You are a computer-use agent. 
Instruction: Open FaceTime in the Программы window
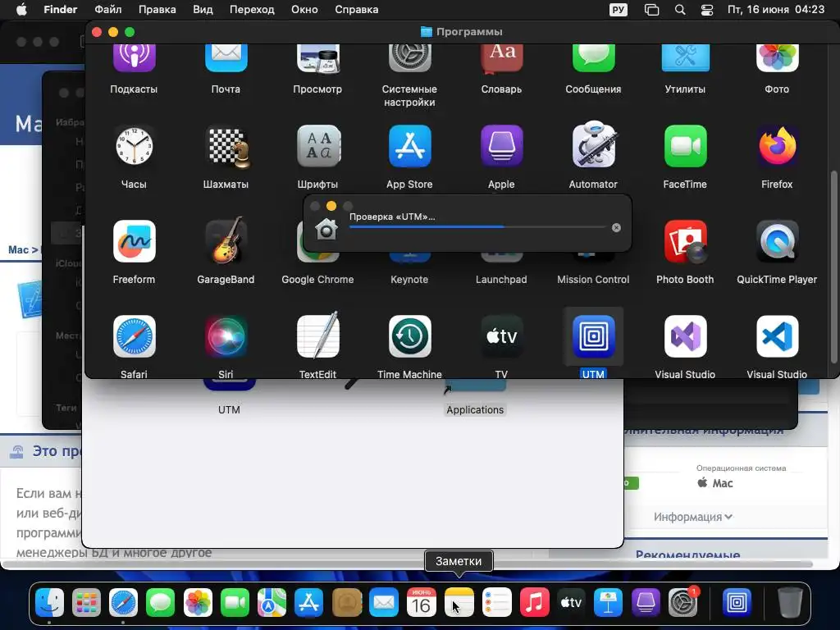click(x=685, y=146)
